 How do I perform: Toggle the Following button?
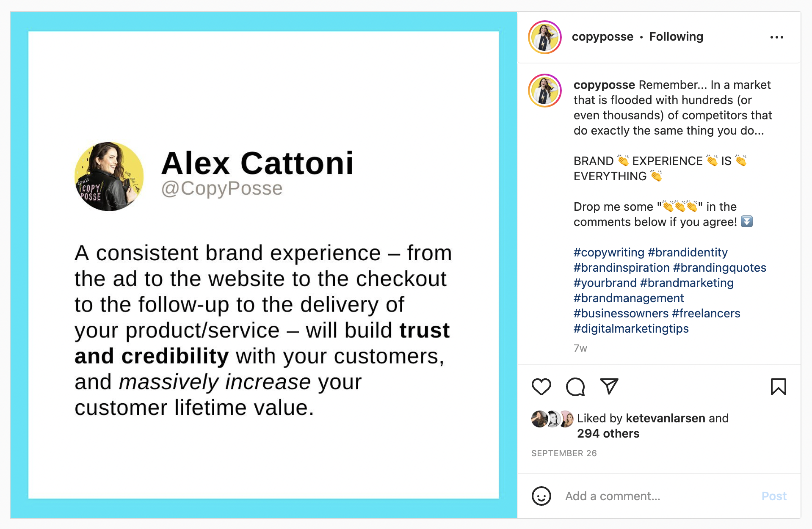[676, 37]
